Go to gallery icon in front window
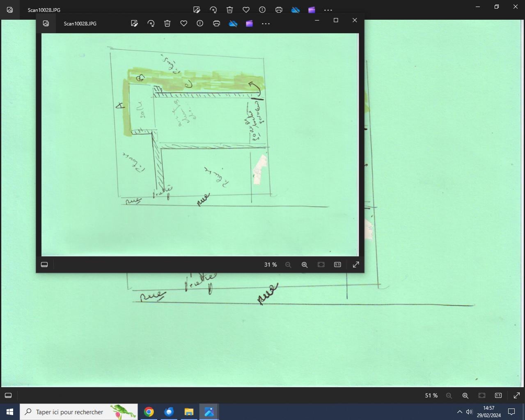The image size is (525, 420). pos(46,23)
